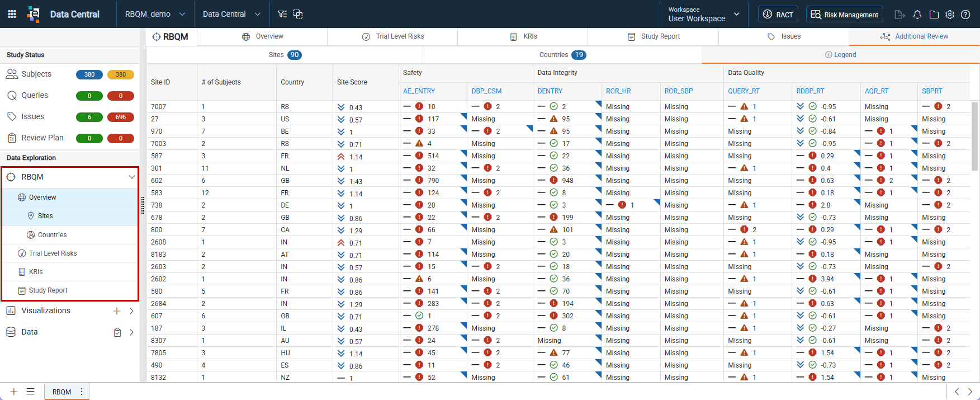Select the Sites 90 sub-tab
This screenshot has width=980, height=400.
pyautogui.click(x=285, y=55)
